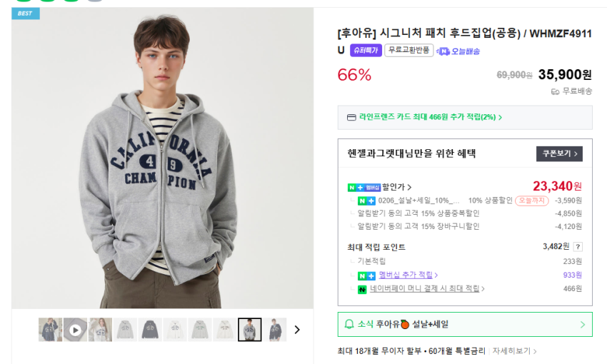Select the 슈퍼특가 purple tag

[366, 51]
